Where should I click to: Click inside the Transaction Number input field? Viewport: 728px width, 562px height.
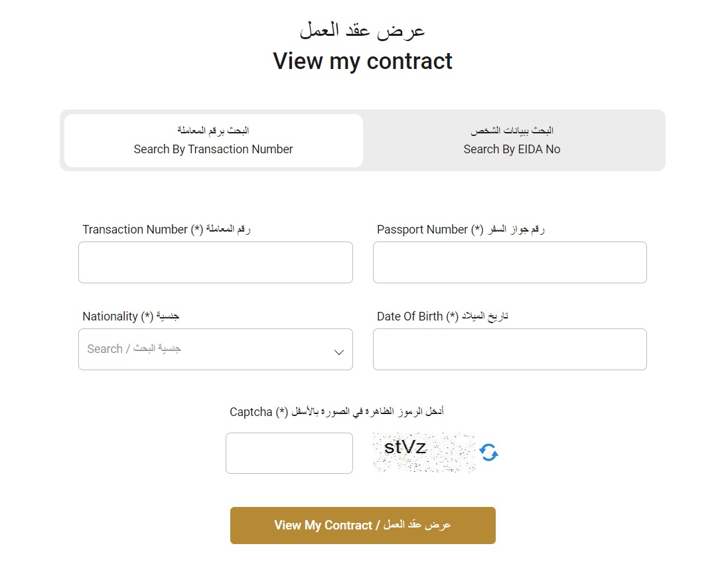click(x=215, y=262)
